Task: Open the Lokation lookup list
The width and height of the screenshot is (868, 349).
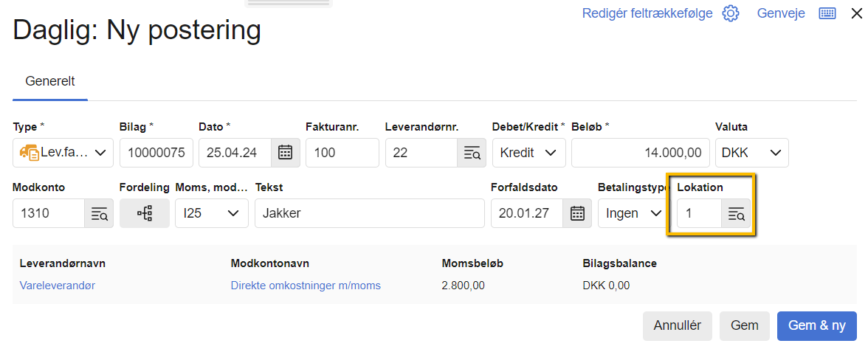Action: tap(736, 214)
